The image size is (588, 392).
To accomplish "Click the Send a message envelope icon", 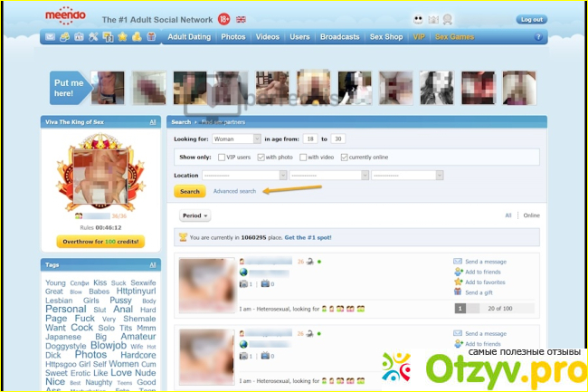I will [458, 261].
